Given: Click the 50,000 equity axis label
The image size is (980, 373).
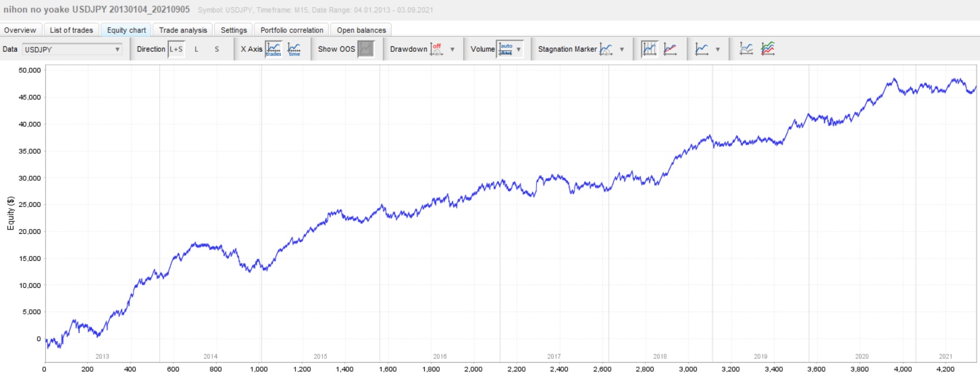Looking at the screenshot, I should tap(30, 70).
